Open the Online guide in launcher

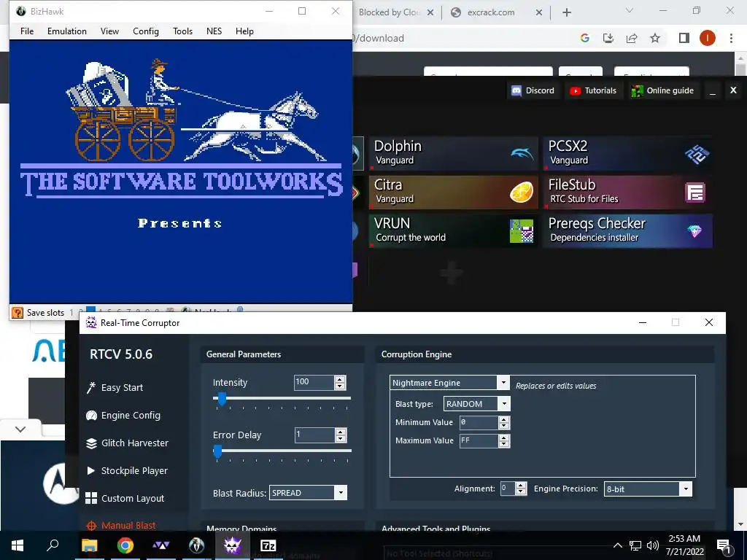coord(662,90)
